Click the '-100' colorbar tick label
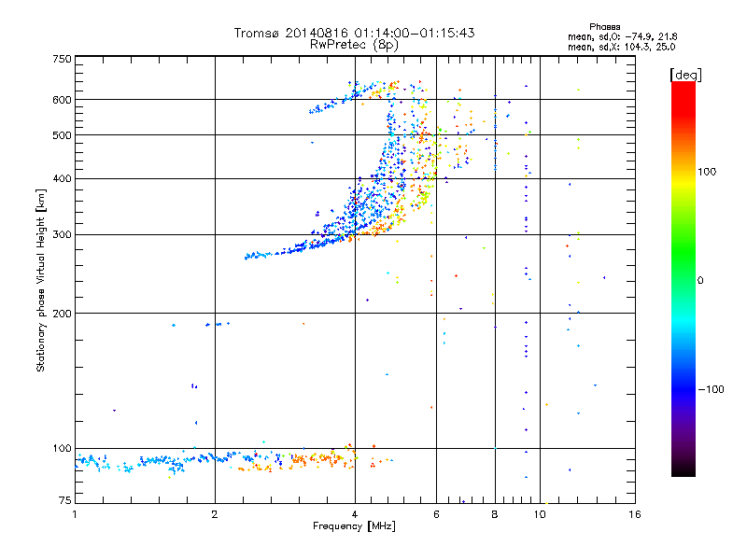 pos(711,389)
